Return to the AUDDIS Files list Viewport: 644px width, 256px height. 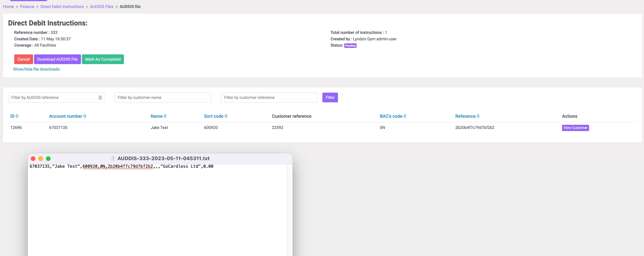pos(102,6)
